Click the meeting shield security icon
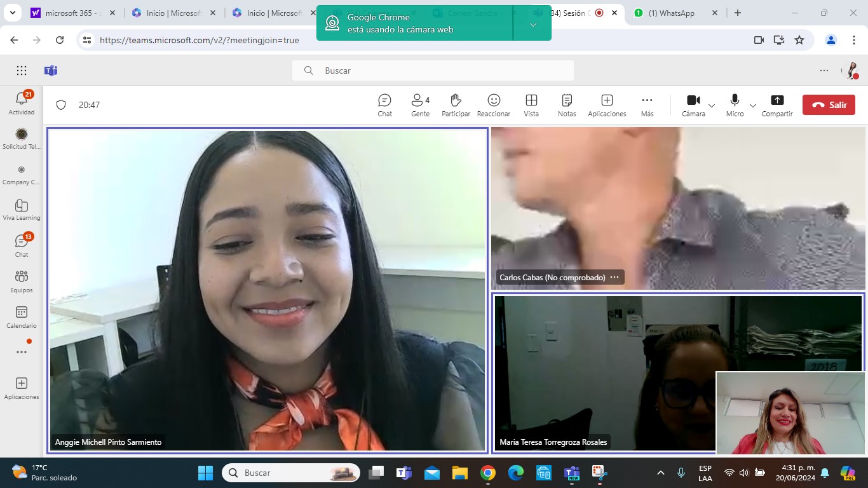868x488 pixels. (x=61, y=105)
